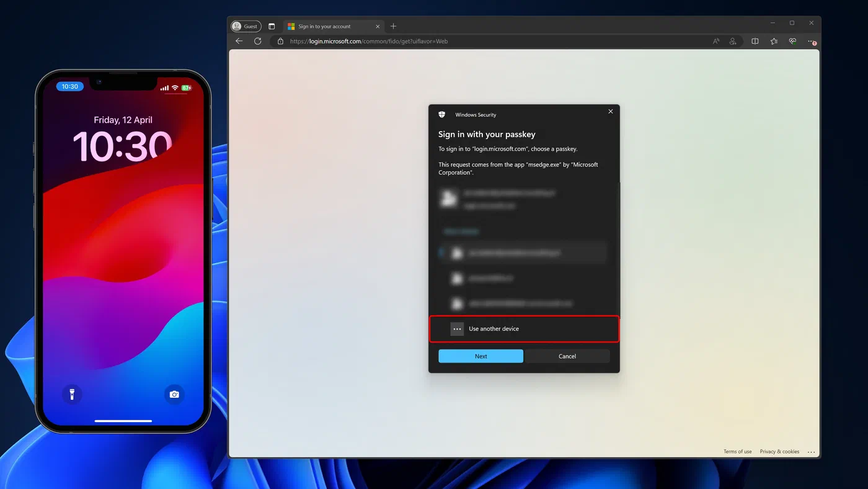Screen dimensions: 868x489
Task: Tap the flashlight button on the iPhone
Action: (x=72, y=394)
